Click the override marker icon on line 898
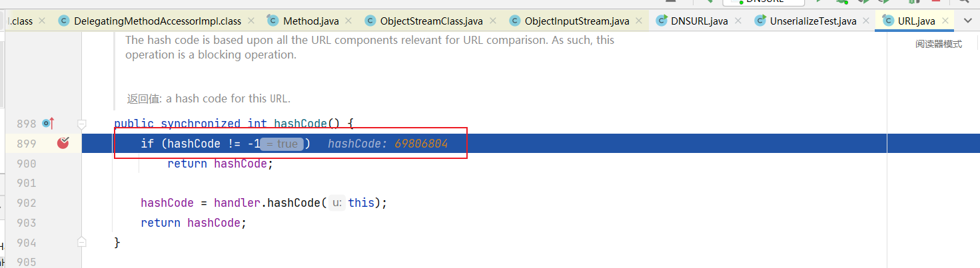Image resolution: width=980 pixels, height=268 pixels. [x=48, y=123]
